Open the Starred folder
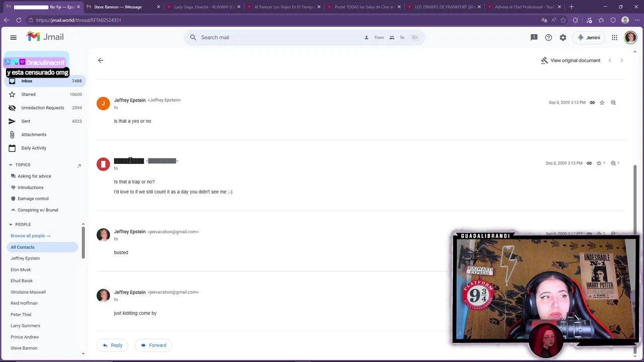 tap(44, 95)
